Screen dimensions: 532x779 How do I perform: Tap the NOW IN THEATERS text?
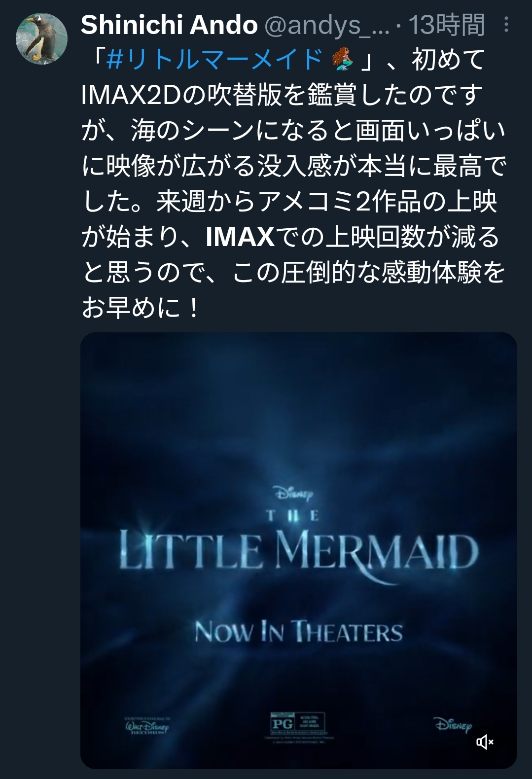click(x=299, y=632)
